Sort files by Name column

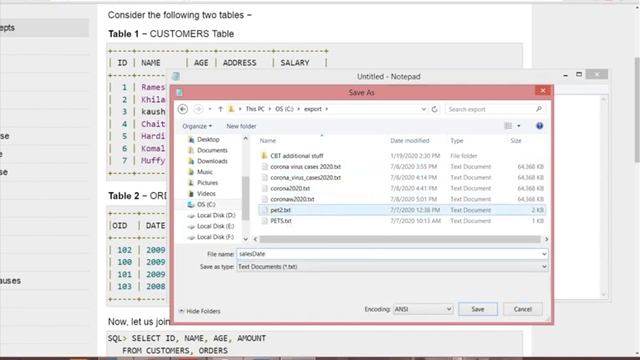tap(268, 140)
